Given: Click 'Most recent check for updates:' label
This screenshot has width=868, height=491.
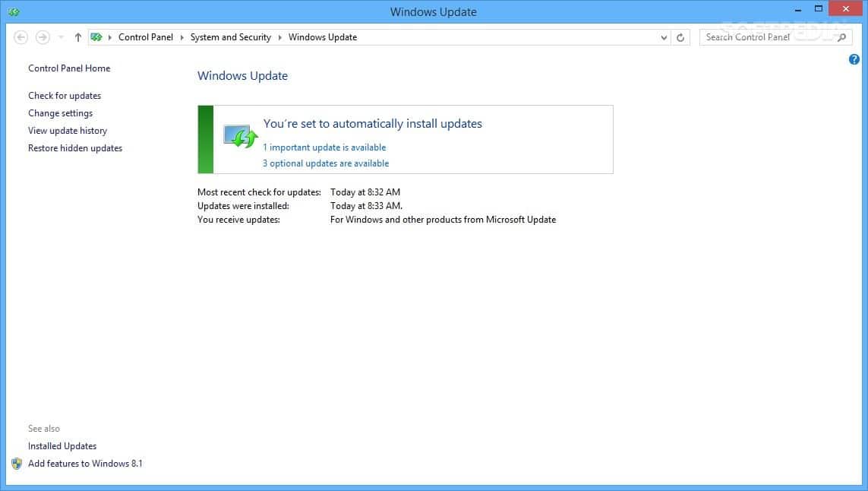Looking at the screenshot, I should (x=259, y=192).
